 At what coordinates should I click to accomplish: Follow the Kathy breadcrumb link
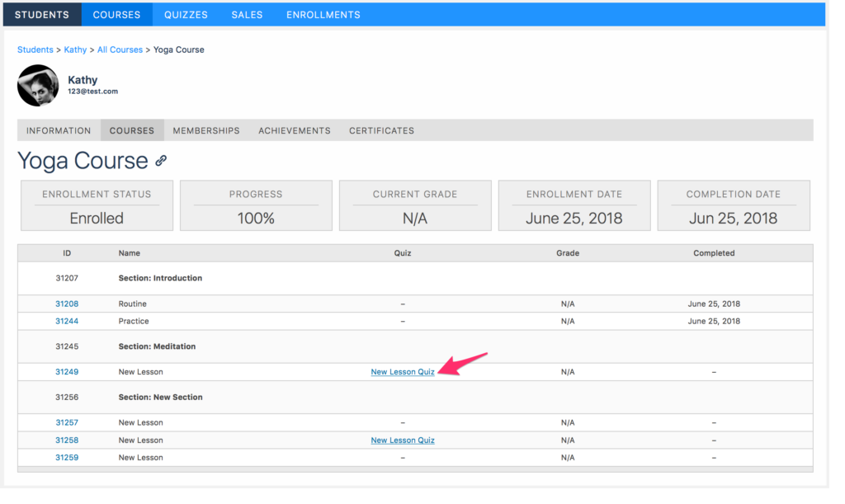75,49
